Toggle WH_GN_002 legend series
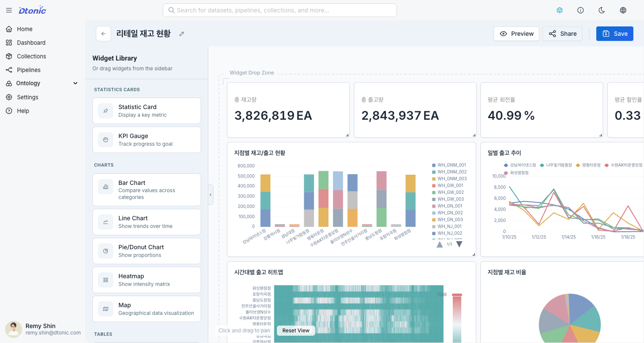The height and width of the screenshot is (343, 644). point(448,213)
